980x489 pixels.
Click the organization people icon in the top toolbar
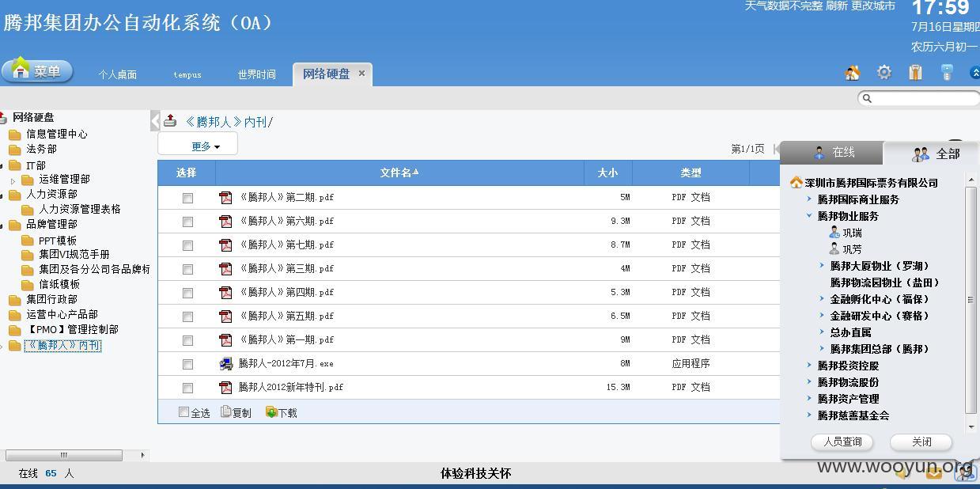pyautogui.click(x=852, y=73)
